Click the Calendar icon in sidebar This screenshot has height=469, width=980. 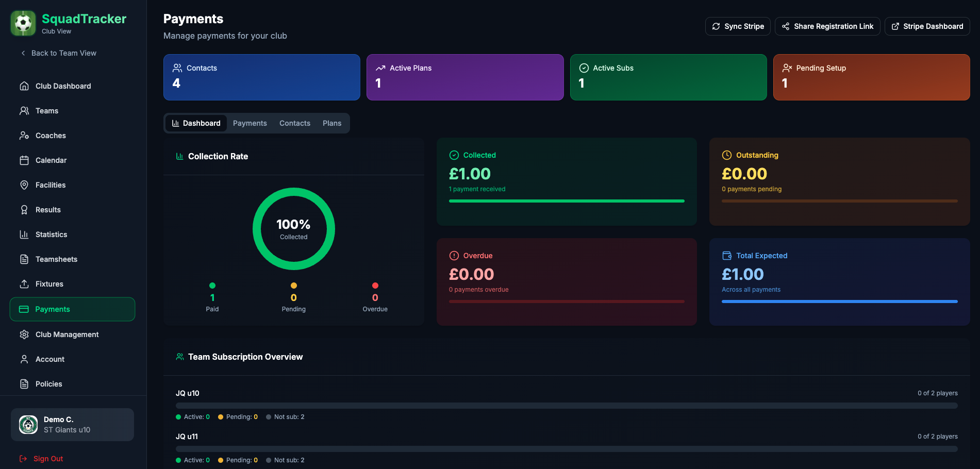(x=24, y=160)
